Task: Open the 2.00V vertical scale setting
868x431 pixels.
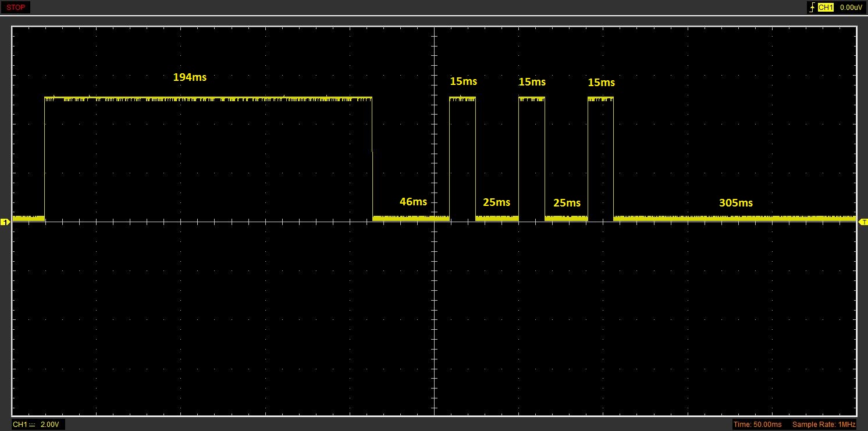Action: (49, 425)
